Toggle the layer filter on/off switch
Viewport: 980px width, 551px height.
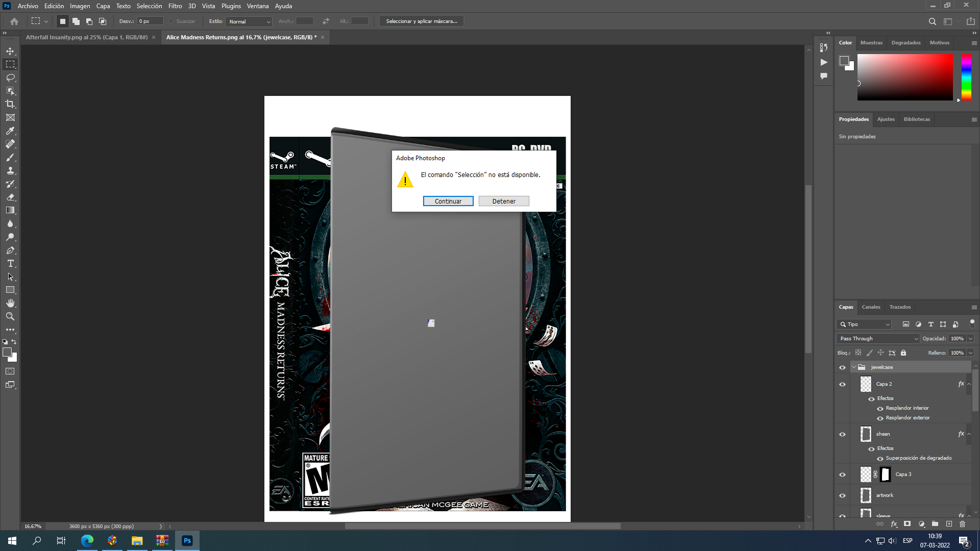[972, 323]
